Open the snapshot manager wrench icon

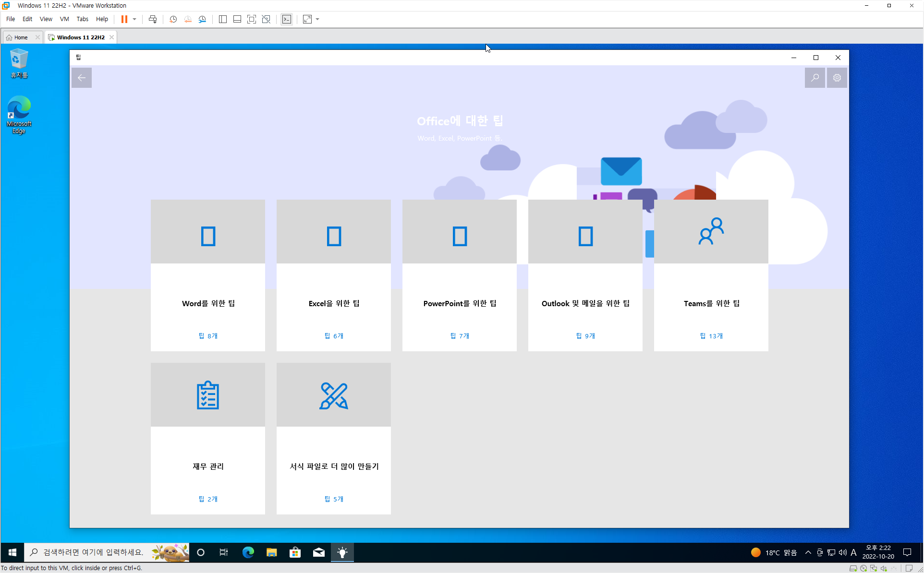[x=202, y=19]
